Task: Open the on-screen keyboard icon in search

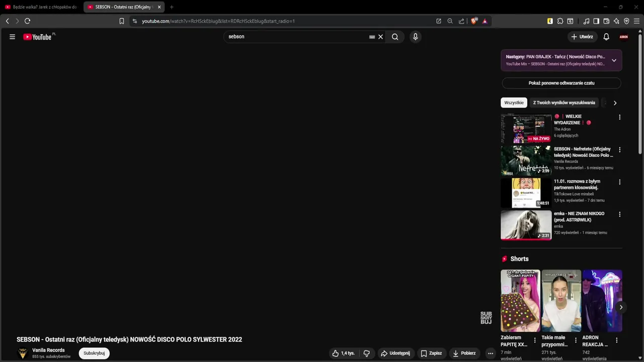Action: 372,37
